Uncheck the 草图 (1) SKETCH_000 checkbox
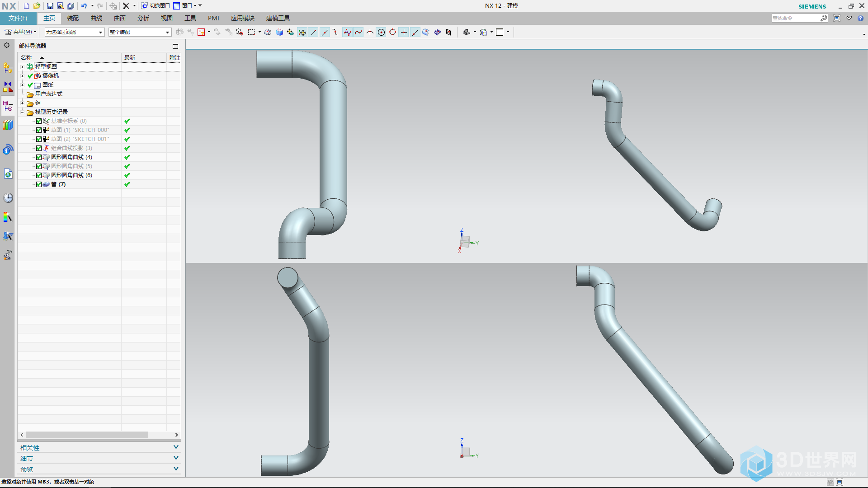The height and width of the screenshot is (488, 868). tap(39, 130)
